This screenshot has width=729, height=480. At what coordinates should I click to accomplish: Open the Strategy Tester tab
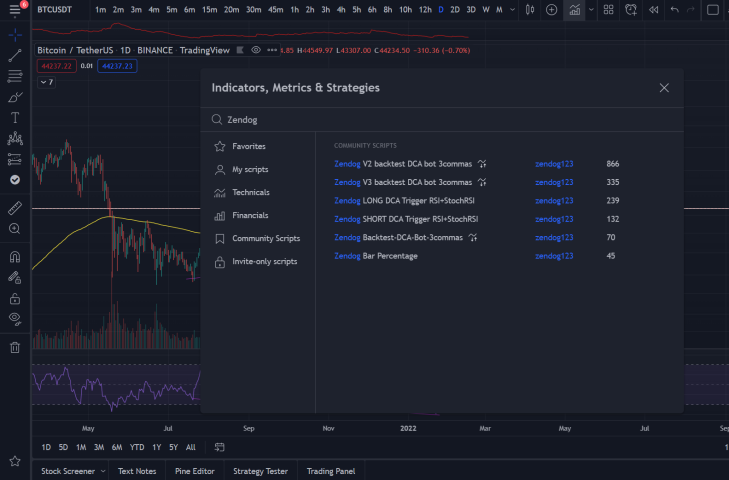pos(260,471)
